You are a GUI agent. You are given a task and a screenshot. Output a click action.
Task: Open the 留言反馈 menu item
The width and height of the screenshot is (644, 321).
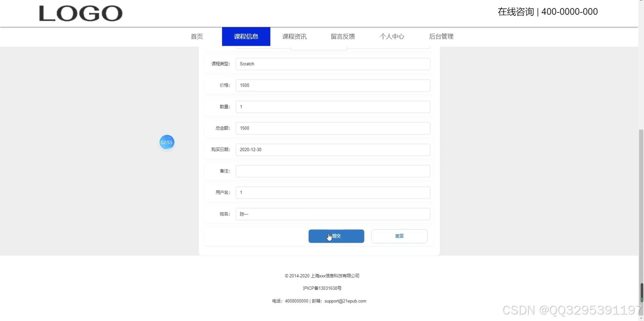[343, 37]
